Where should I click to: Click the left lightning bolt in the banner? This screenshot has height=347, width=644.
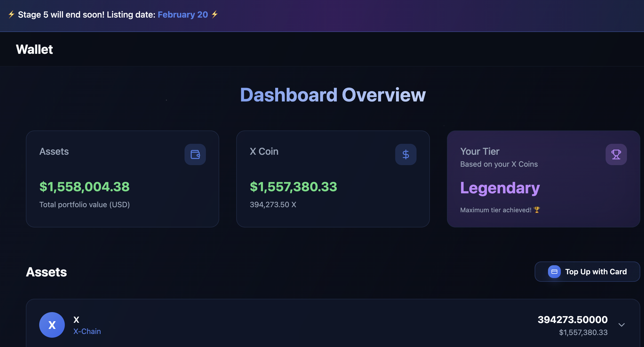[x=11, y=14]
